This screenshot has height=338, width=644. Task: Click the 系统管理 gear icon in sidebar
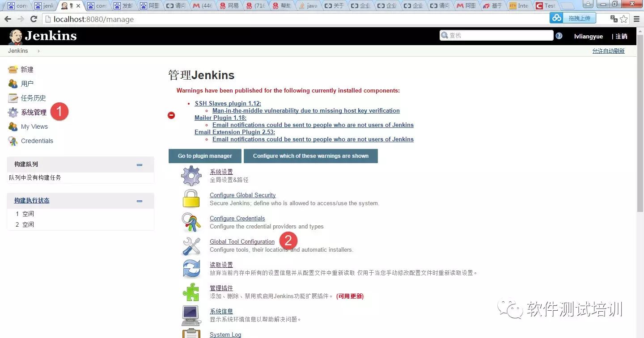coord(13,112)
